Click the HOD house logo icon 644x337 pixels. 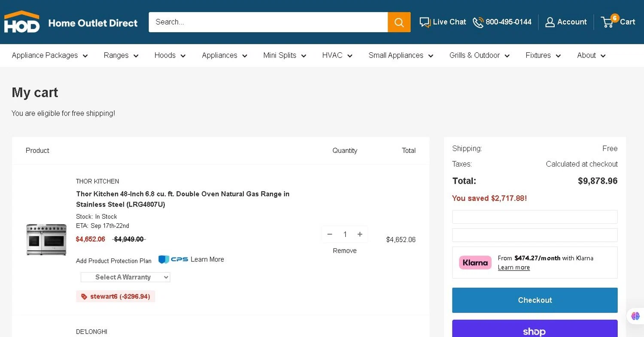[x=22, y=21]
